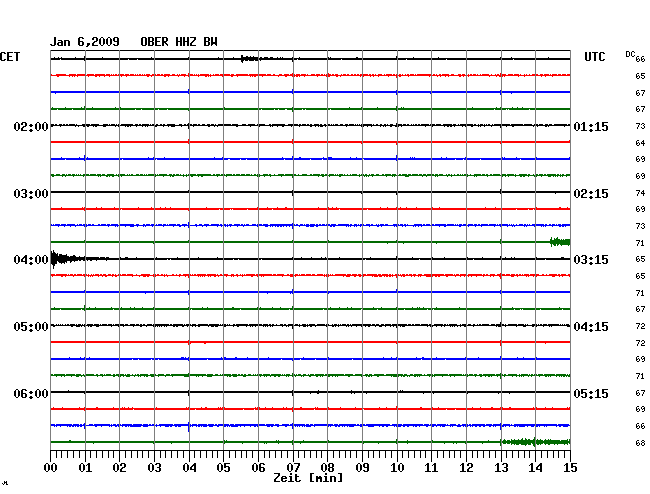Click the 11 minute axis label
This screenshot has height=494, width=650.
pos(432,467)
